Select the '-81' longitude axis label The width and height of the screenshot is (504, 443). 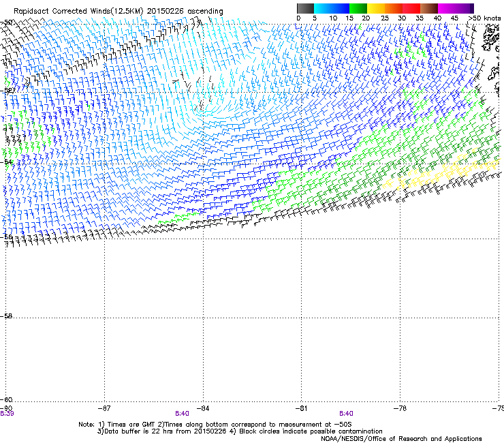301,408
